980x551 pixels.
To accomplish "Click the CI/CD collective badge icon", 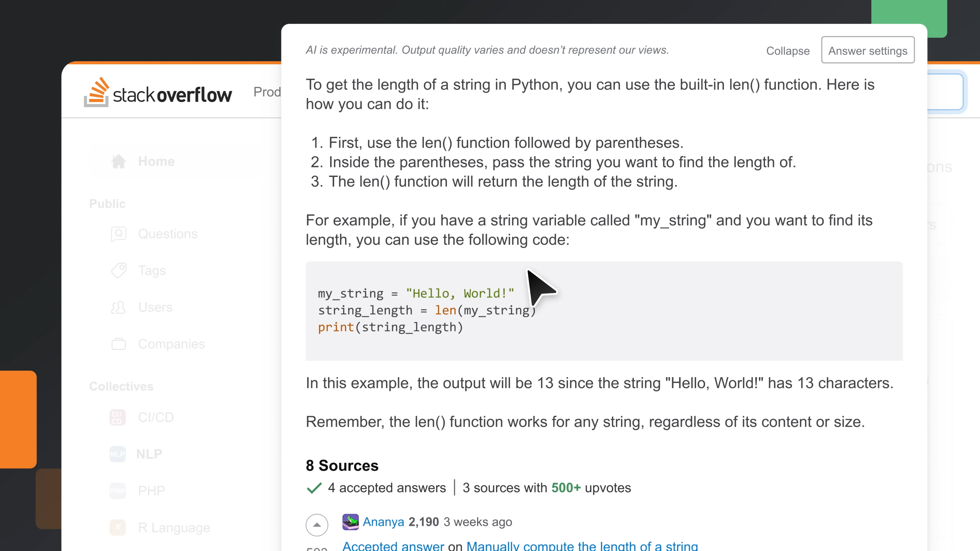I will pyautogui.click(x=118, y=417).
